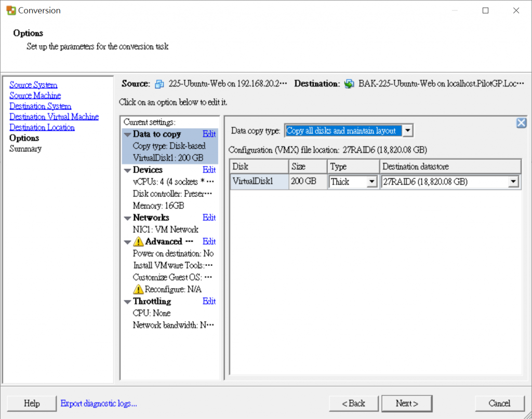The image size is (532, 419).
Task: Click the < Back button
Action: [x=353, y=403]
